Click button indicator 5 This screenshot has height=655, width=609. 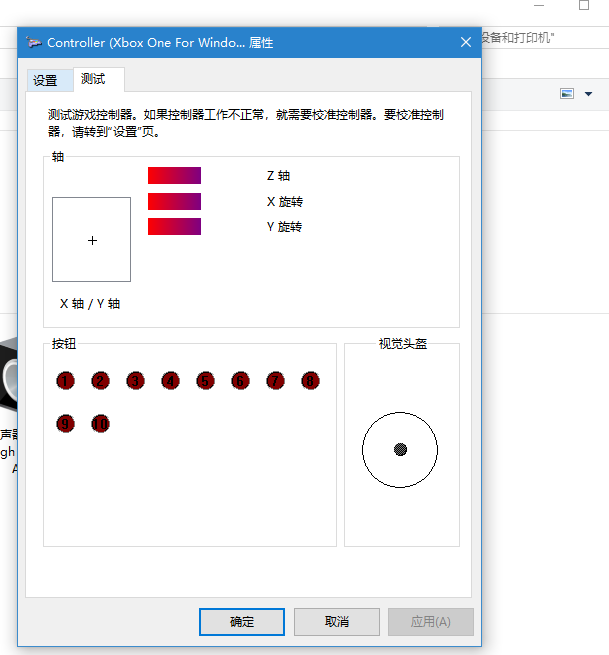point(205,381)
